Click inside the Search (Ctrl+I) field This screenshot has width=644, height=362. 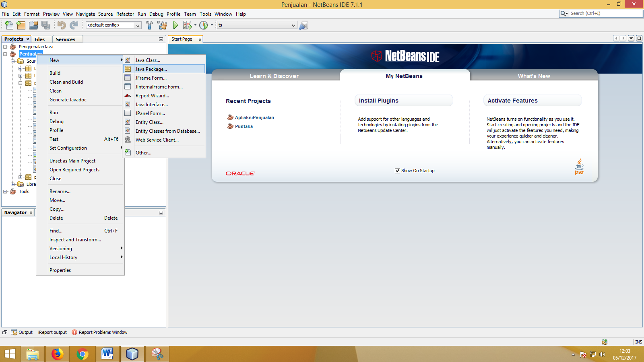[x=606, y=13]
